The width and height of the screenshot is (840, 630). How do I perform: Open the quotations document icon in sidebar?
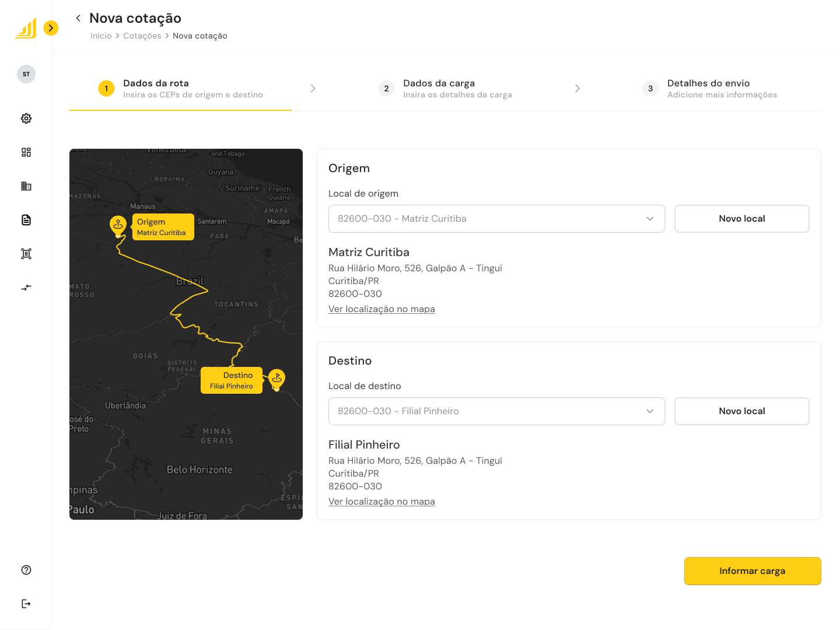click(26, 220)
